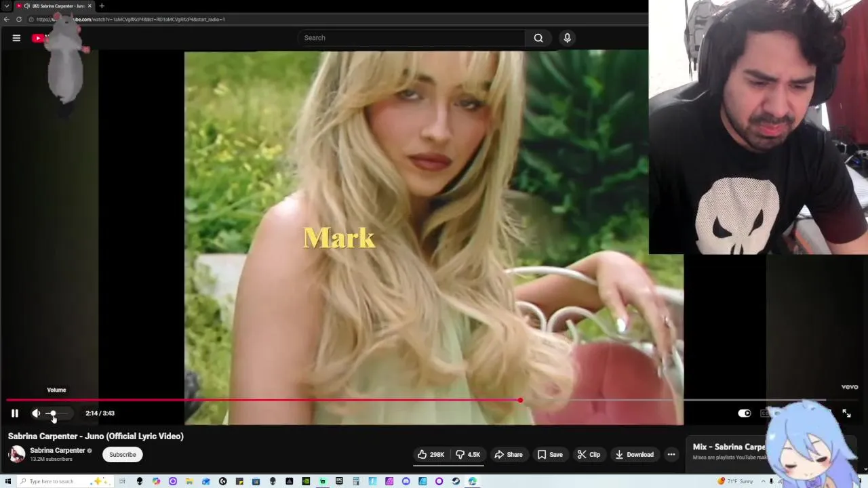
Task: Open more actions three-dot menu
Action: 671,454
